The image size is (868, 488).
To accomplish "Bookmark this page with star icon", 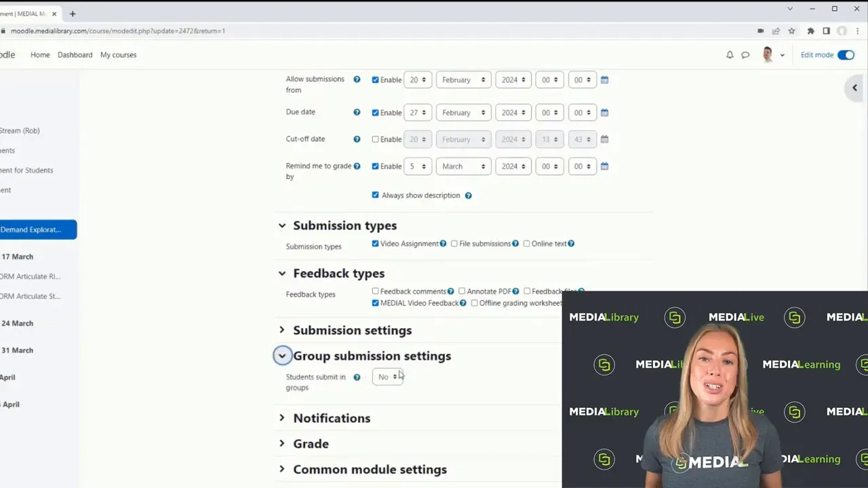I will (x=791, y=30).
